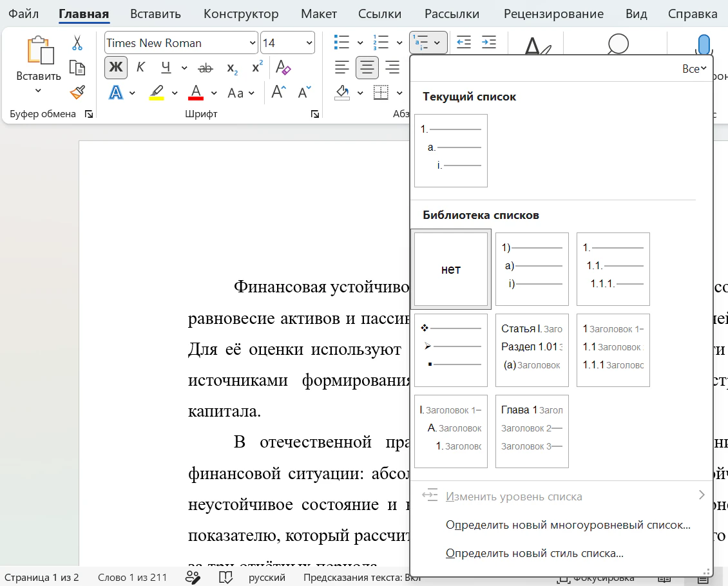
Task: Open clipboard pane launcher icon
Action: coord(89,114)
